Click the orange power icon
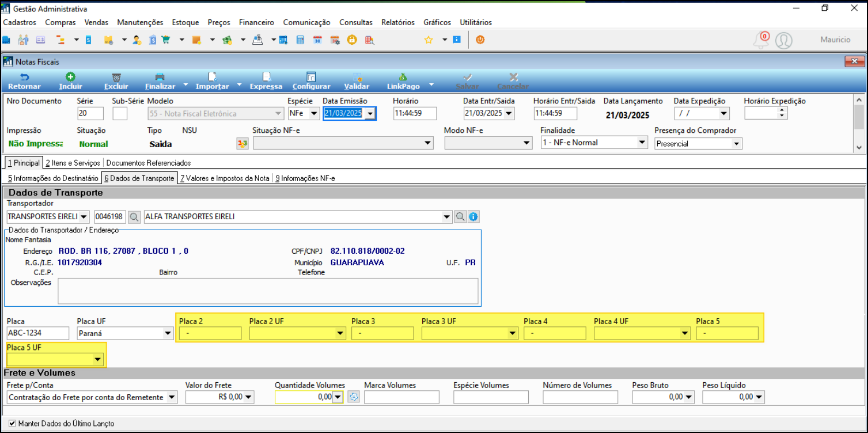Viewport: 868px width, 433px height. coord(480,40)
